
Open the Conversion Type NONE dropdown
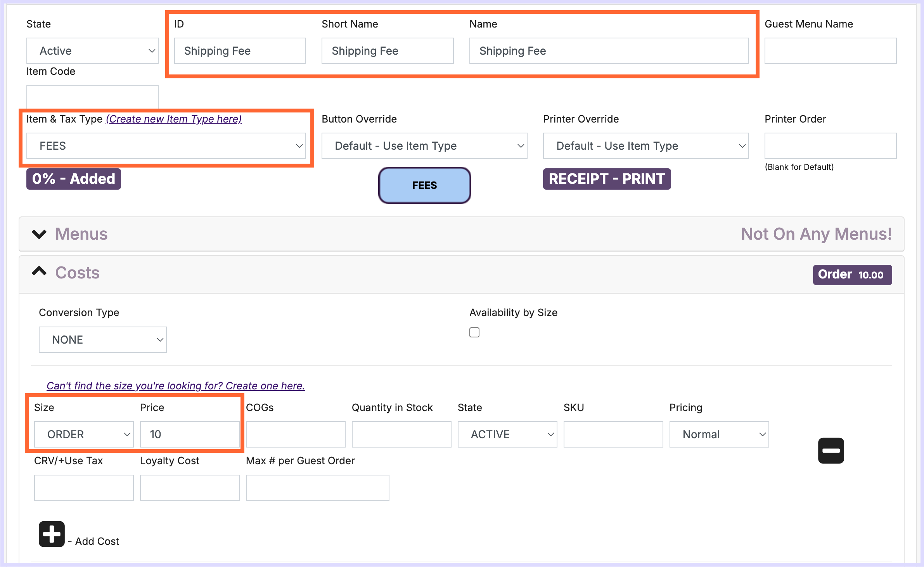(x=102, y=340)
